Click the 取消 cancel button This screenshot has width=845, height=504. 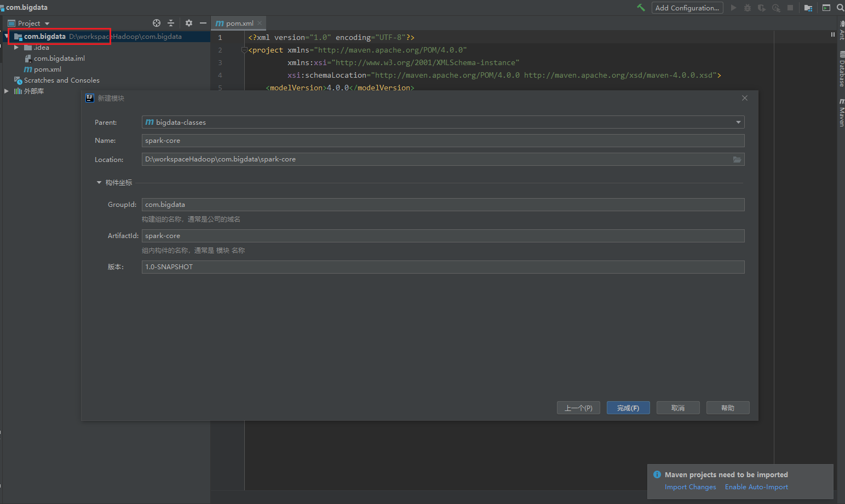(x=678, y=408)
